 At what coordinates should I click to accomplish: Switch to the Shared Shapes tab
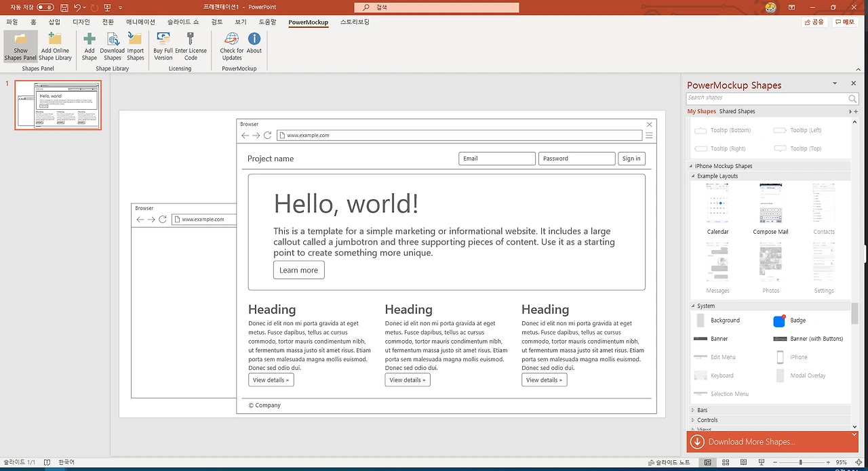click(737, 111)
